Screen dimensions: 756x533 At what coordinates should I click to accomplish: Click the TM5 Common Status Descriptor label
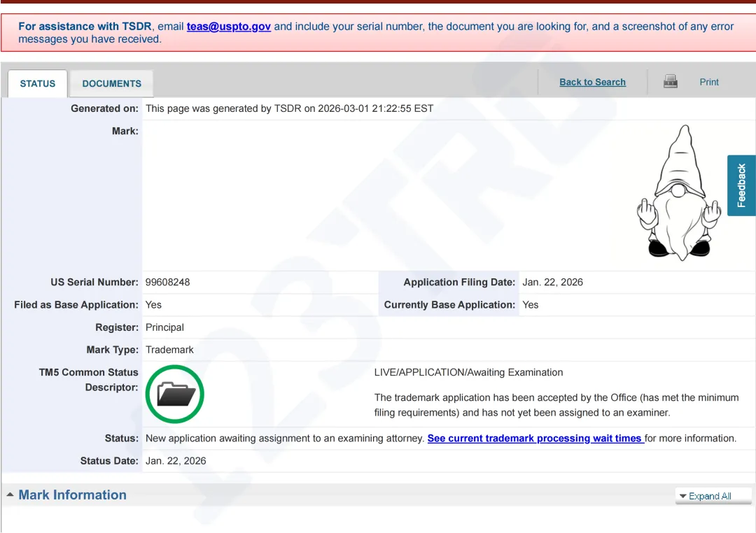[88, 380]
